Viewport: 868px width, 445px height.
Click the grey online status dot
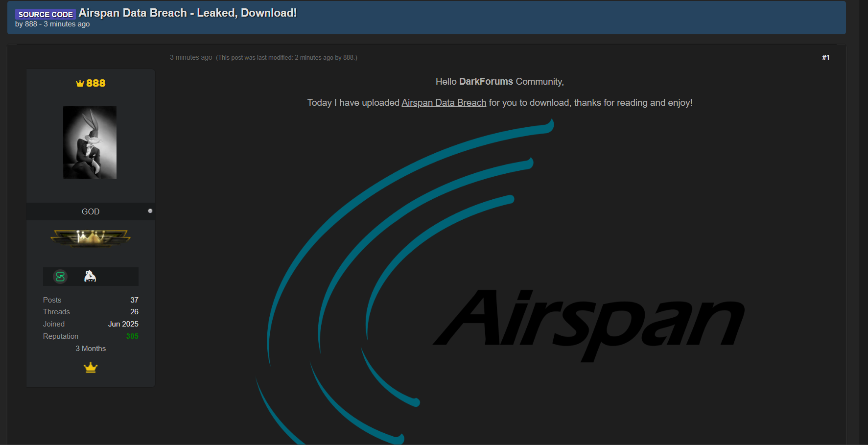click(150, 211)
